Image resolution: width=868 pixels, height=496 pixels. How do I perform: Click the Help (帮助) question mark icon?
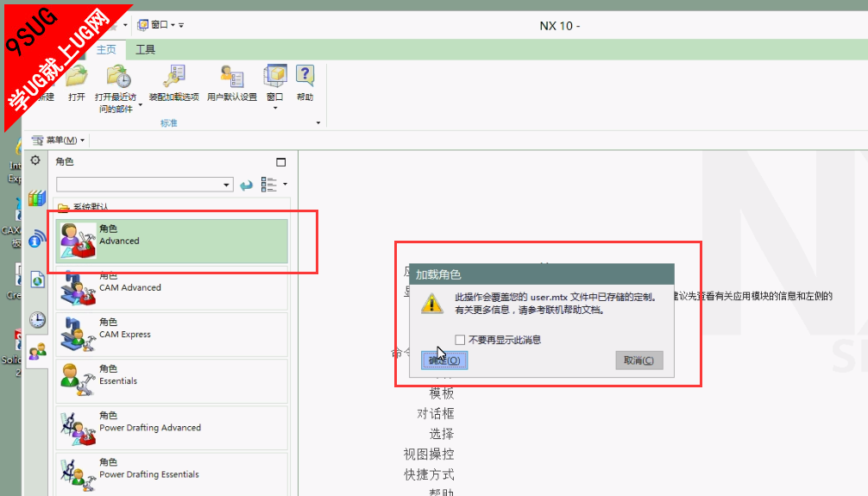click(305, 77)
